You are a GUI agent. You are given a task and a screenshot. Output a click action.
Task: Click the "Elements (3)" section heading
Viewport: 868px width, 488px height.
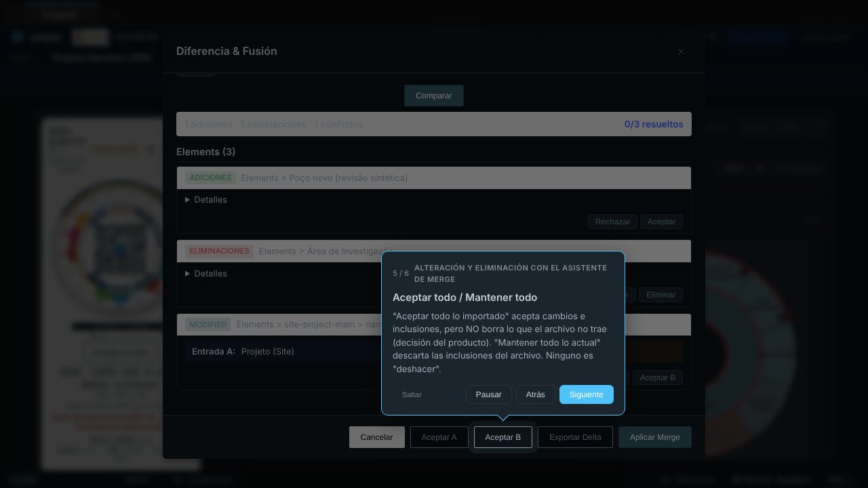coord(206,152)
